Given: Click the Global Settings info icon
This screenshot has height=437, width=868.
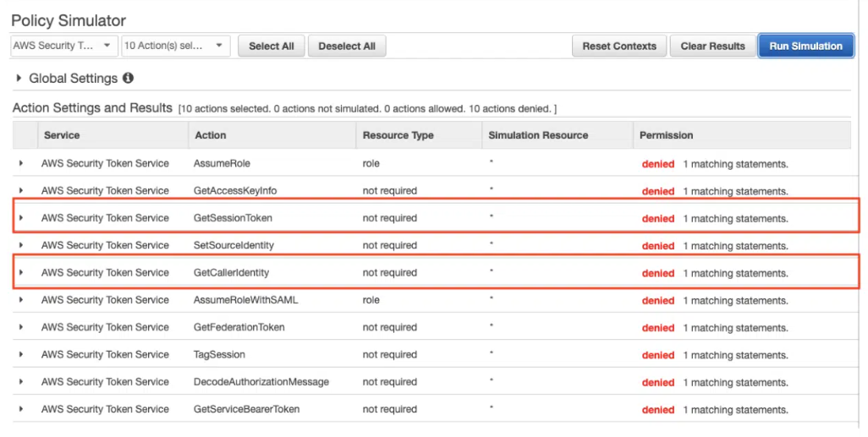Looking at the screenshot, I should pyautogui.click(x=128, y=78).
